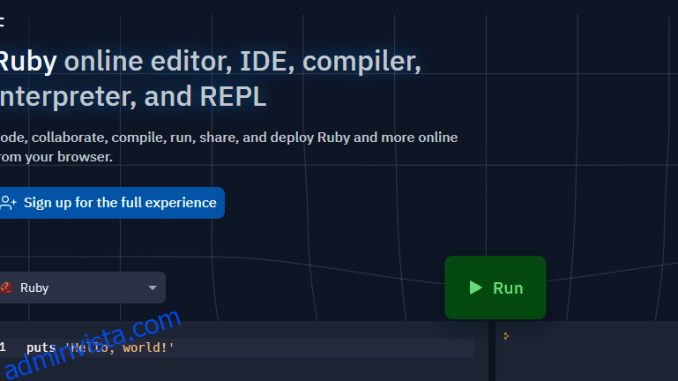This screenshot has width=678, height=381.
Task: Click the divider between editor and console
Action: tap(492, 351)
